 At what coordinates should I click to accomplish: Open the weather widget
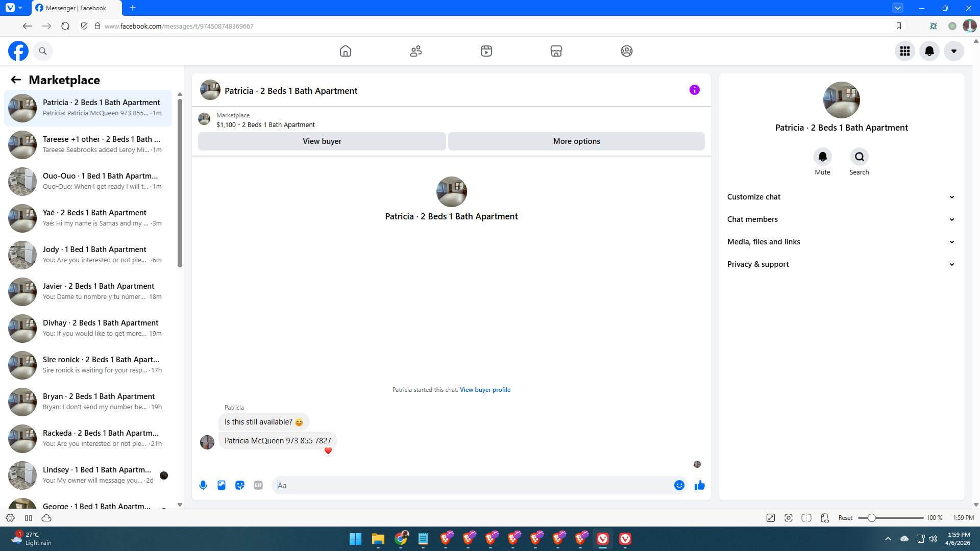coord(32,539)
